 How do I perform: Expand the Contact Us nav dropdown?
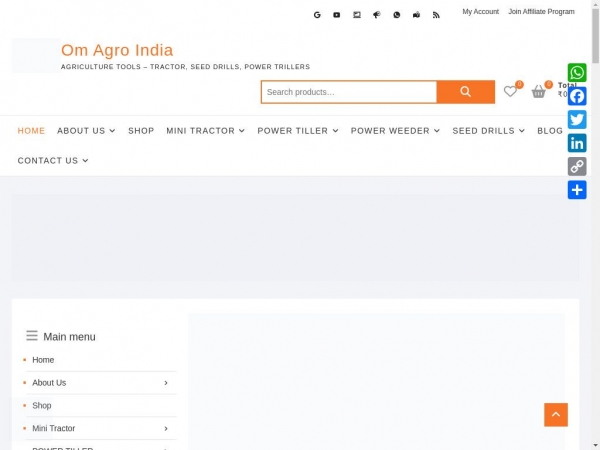[85, 161]
